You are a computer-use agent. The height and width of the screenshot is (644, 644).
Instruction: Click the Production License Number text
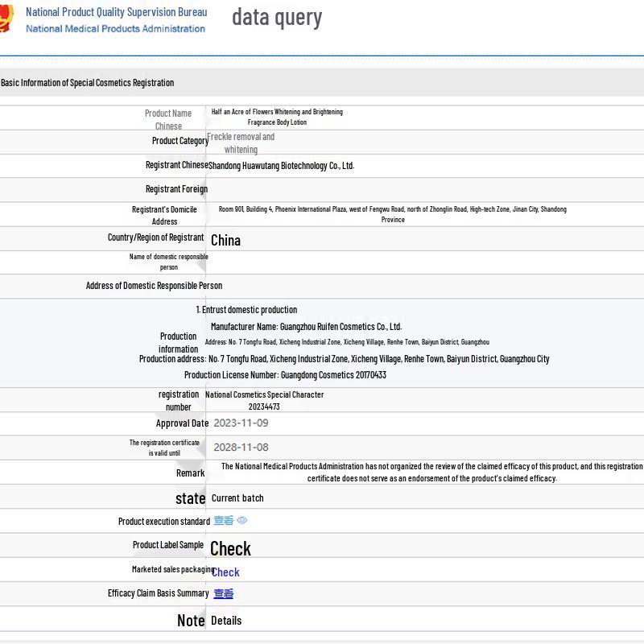click(285, 375)
